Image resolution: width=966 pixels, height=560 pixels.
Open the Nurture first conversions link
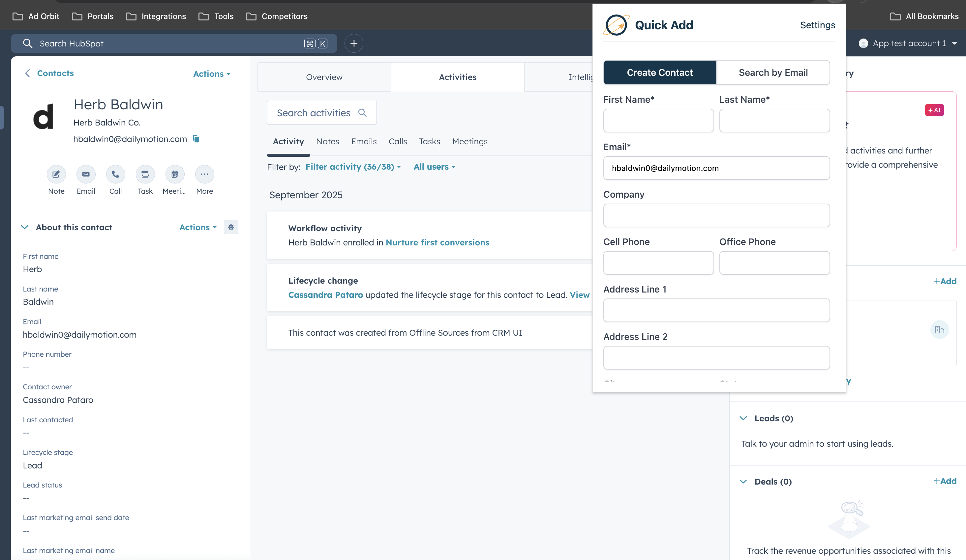click(x=438, y=242)
